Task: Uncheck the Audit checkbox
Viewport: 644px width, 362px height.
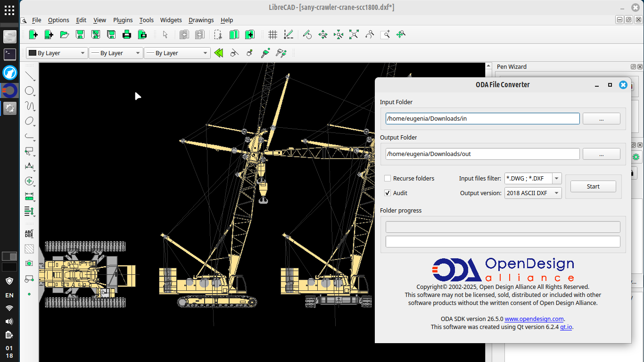Action: pos(388,193)
